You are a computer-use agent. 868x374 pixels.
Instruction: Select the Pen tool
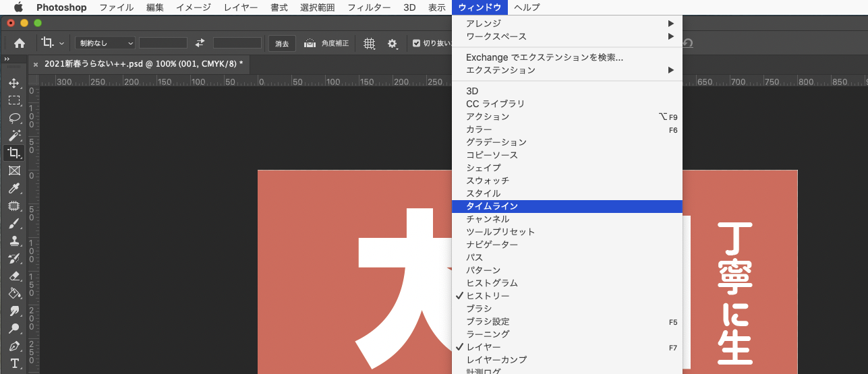click(14, 346)
